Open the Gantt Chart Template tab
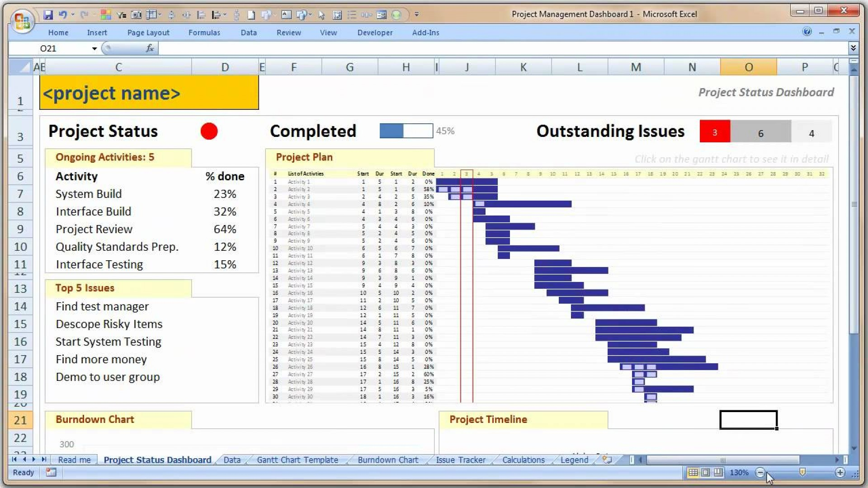 point(298,460)
